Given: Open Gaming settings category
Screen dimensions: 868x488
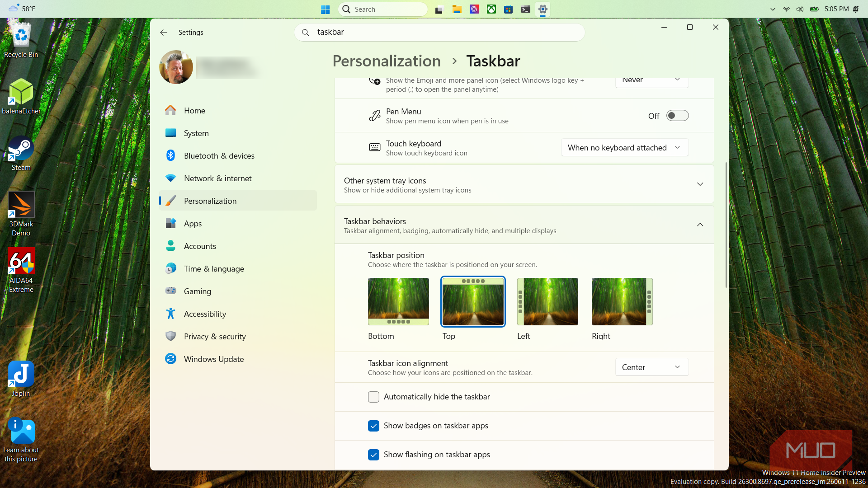Looking at the screenshot, I should pyautogui.click(x=238, y=291).
